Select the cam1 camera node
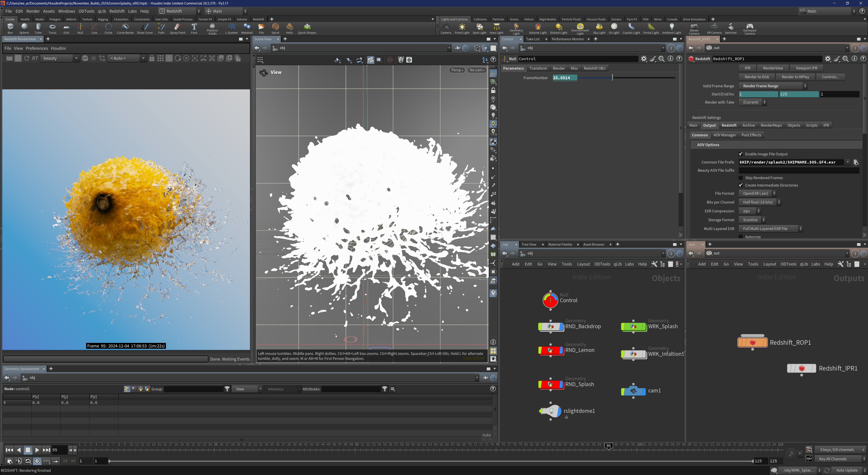Image resolution: width=868 pixels, height=475 pixels. [633, 391]
